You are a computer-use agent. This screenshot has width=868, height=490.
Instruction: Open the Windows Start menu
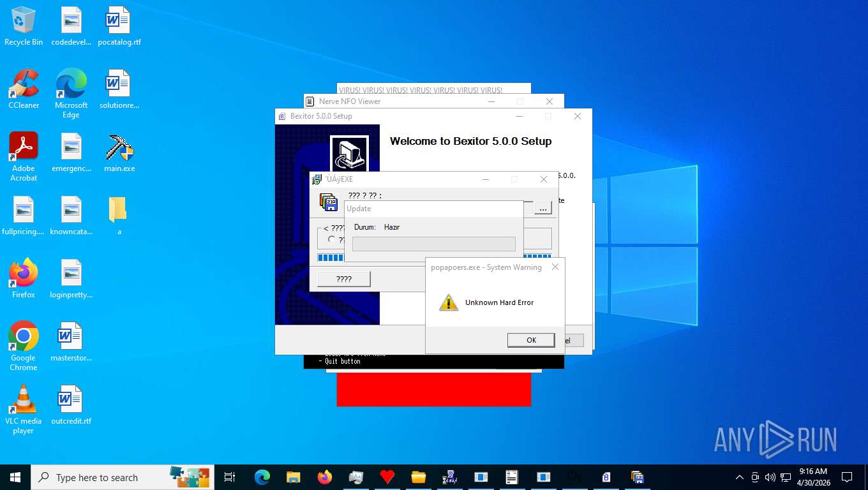pyautogui.click(x=15, y=477)
